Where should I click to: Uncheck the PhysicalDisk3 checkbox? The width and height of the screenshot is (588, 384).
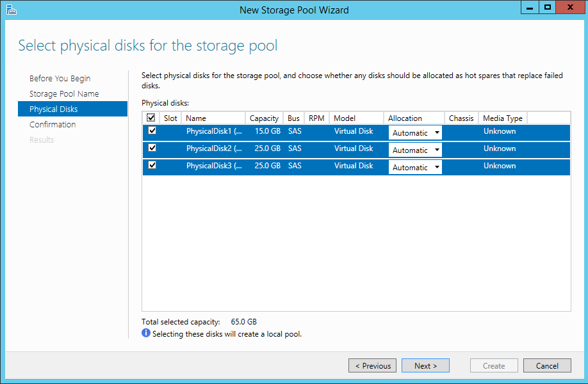click(x=152, y=165)
